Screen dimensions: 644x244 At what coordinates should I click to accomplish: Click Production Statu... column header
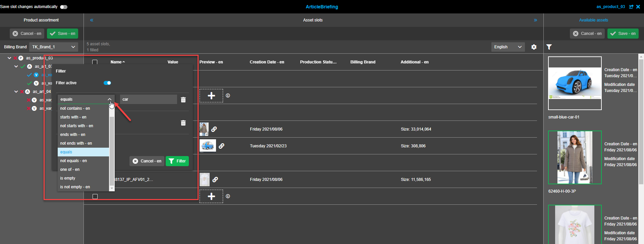[318, 62]
